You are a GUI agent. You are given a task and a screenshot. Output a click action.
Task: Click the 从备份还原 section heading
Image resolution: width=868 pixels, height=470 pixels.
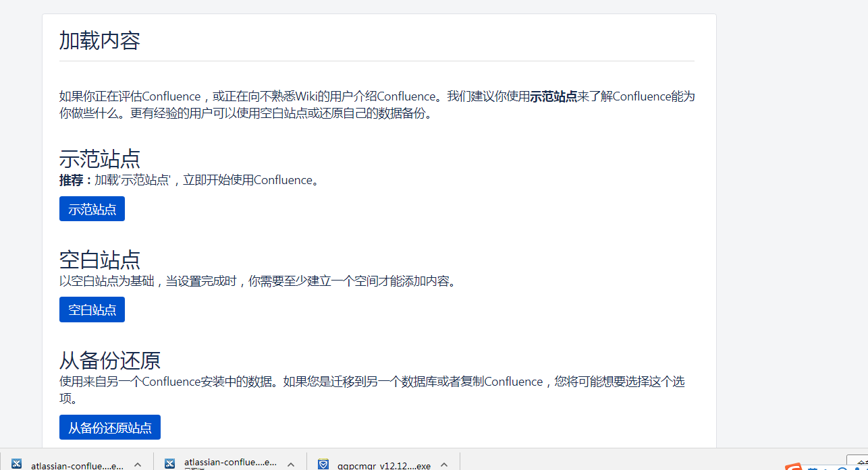click(109, 360)
